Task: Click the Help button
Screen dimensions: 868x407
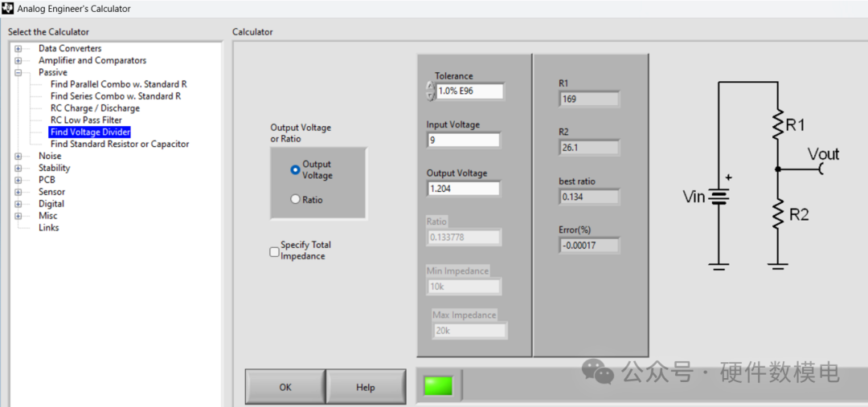Action: click(366, 387)
